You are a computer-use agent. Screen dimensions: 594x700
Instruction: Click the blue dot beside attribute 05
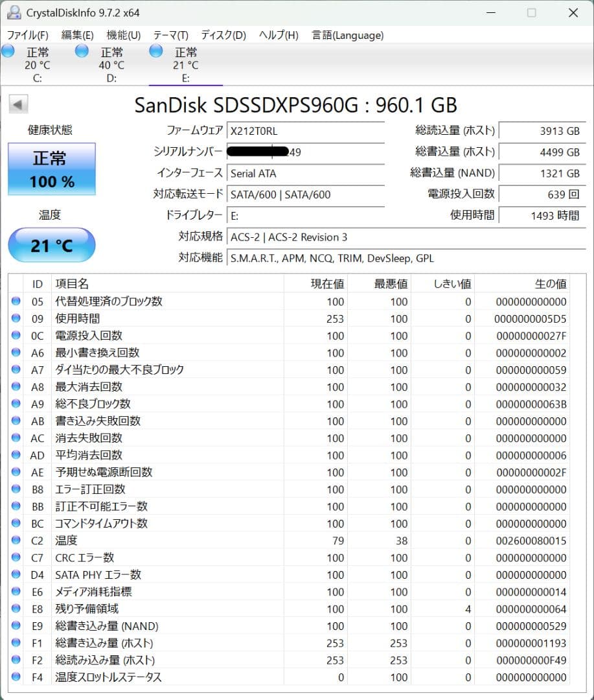16,301
